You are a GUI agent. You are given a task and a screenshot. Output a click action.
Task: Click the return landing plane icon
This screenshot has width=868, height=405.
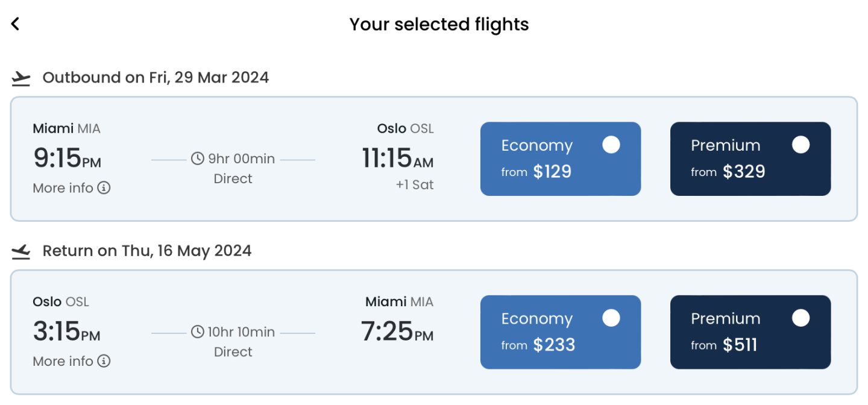[21, 251]
